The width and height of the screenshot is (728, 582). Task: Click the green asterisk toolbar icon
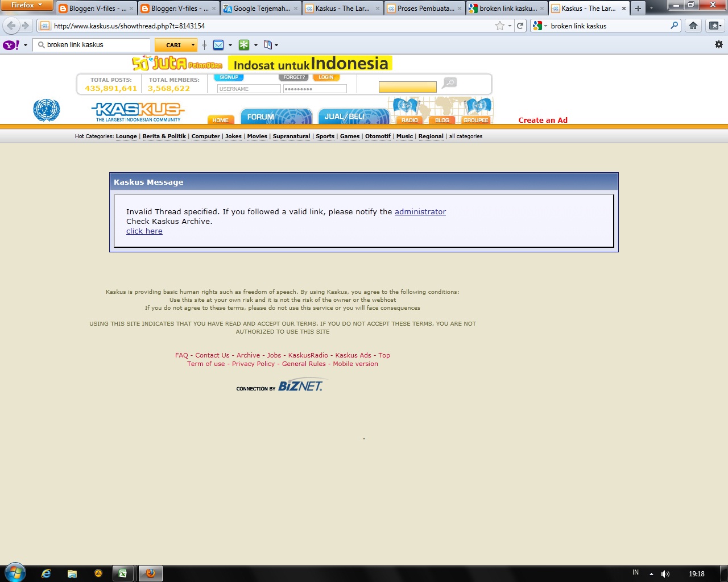point(244,45)
